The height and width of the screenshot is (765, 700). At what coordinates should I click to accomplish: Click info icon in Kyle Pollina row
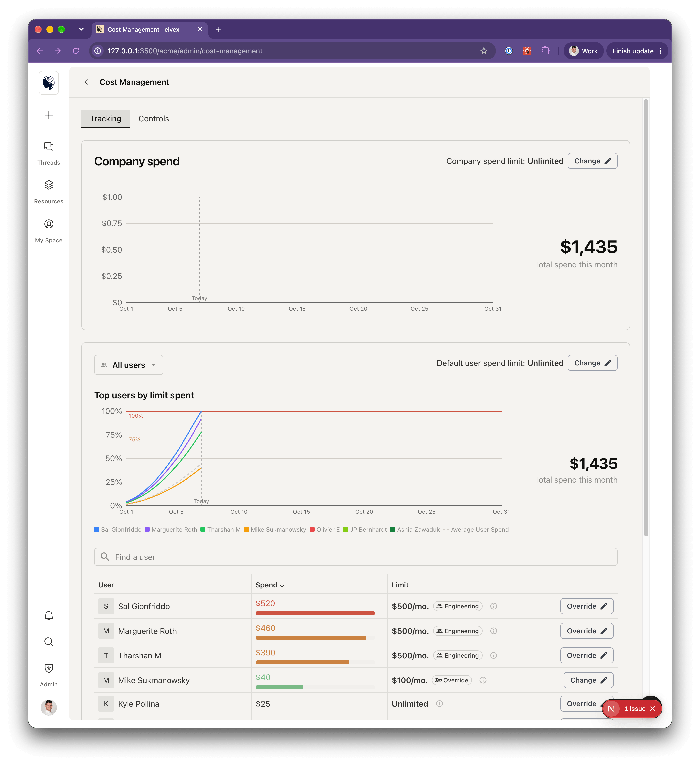tap(440, 703)
